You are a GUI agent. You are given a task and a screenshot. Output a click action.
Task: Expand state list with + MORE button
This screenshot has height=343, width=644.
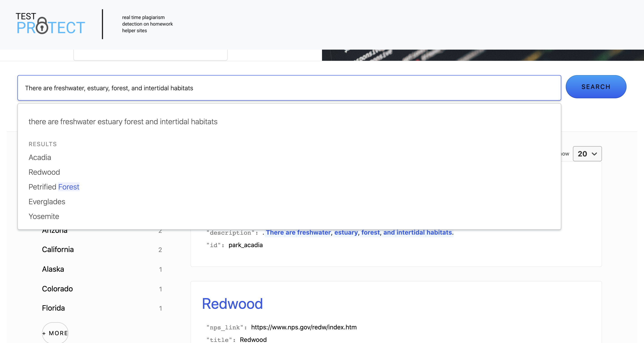click(55, 333)
